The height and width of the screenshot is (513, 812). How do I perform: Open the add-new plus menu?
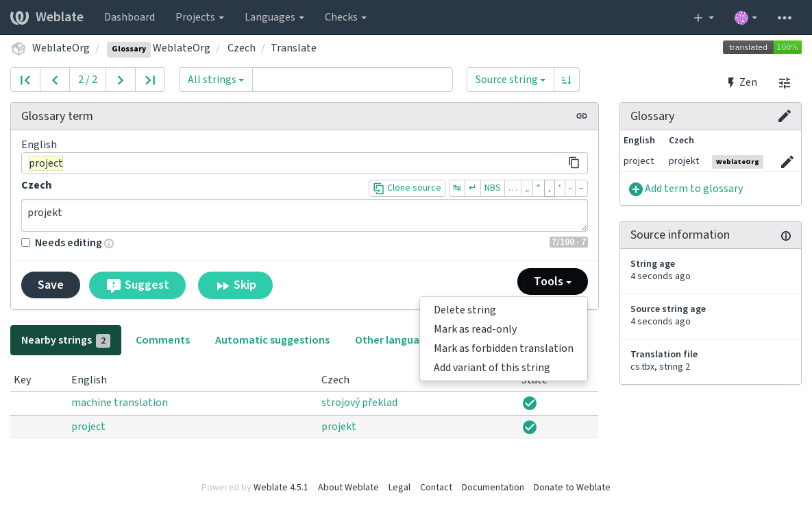click(x=703, y=18)
